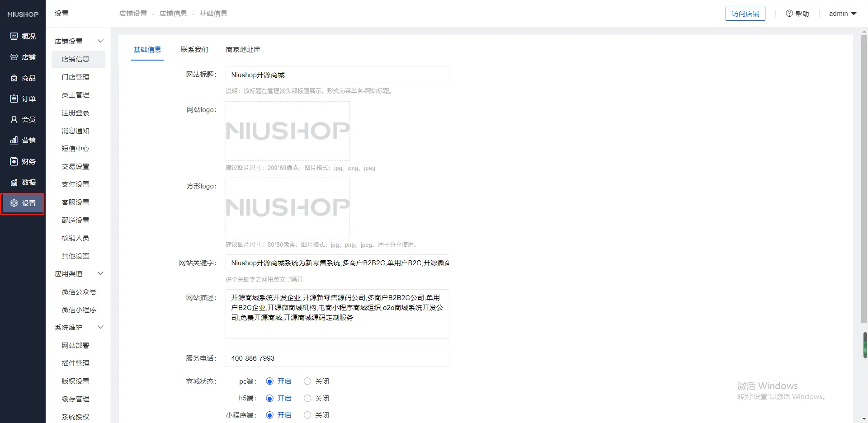Click the 服务电话 input field
Image resolution: width=868 pixels, height=423 pixels.
(x=337, y=358)
